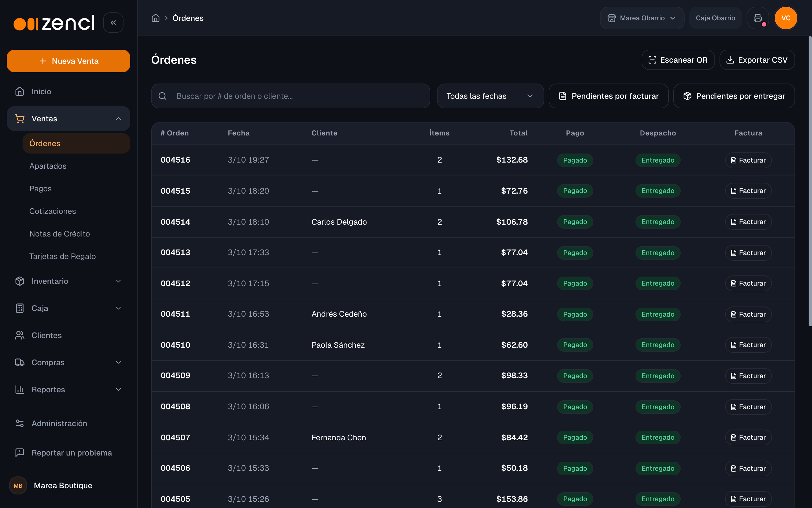
Task: Toggle Pendientes por entregar filter
Action: (x=734, y=96)
